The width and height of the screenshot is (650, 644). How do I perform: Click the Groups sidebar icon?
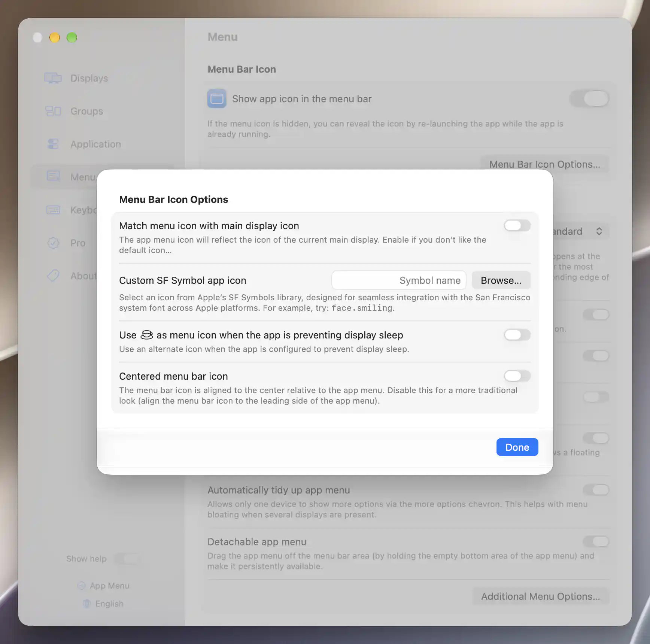tap(53, 111)
